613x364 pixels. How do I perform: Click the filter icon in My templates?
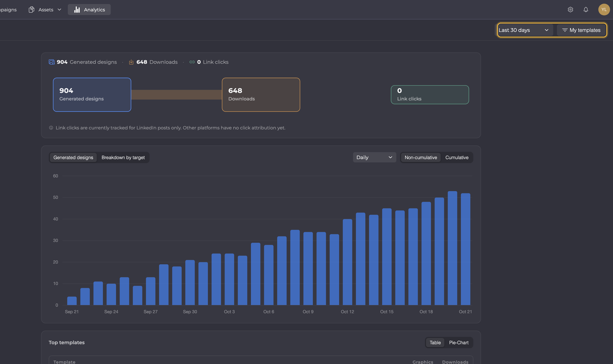coord(565,30)
